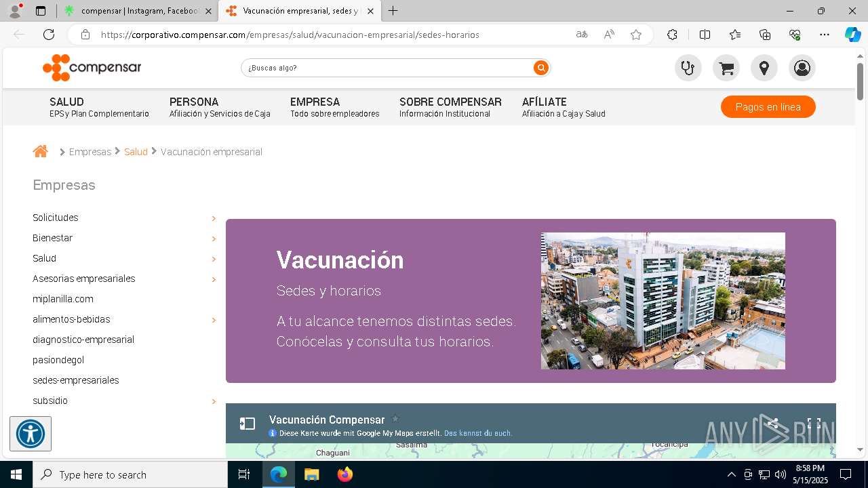Open browser extensions icon
The width and height of the screenshot is (868, 488).
pyautogui.click(x=672, y=35)
